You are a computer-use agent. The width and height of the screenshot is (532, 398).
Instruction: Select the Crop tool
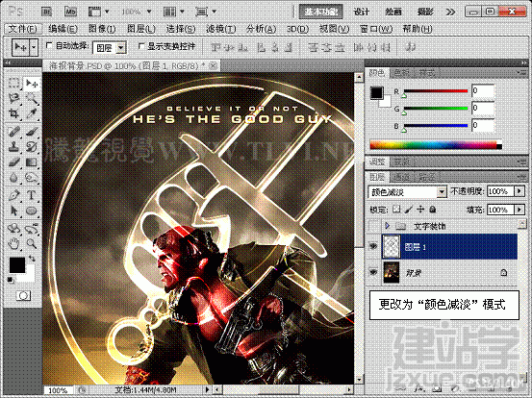[x=13, y=113]
